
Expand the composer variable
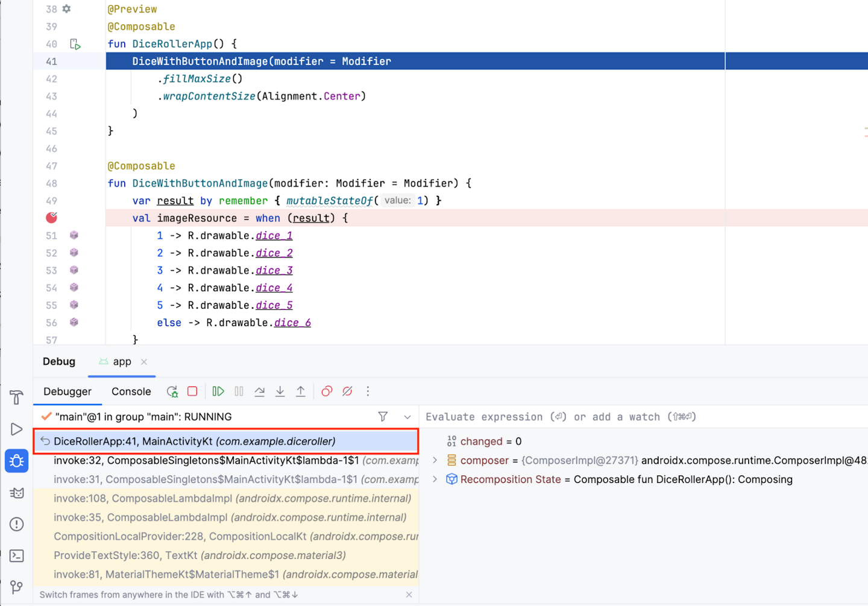(x=435, y=460)
